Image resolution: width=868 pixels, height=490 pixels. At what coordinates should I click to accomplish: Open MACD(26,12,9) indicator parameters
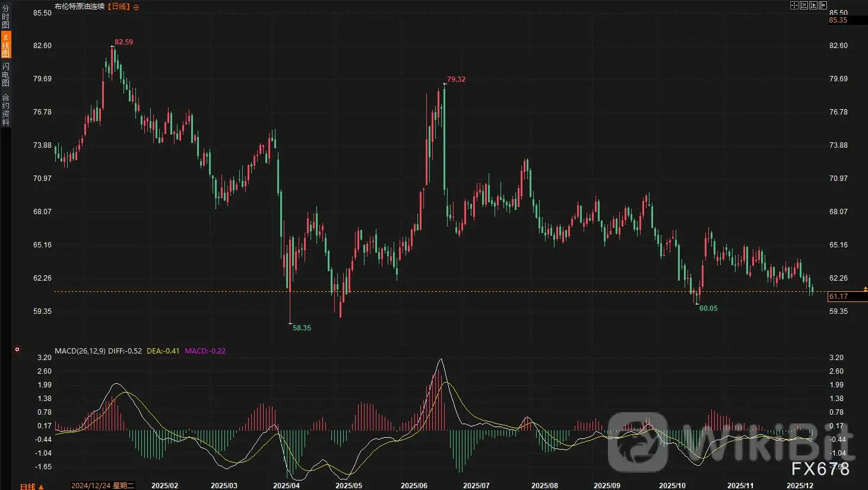click(80, 351)
